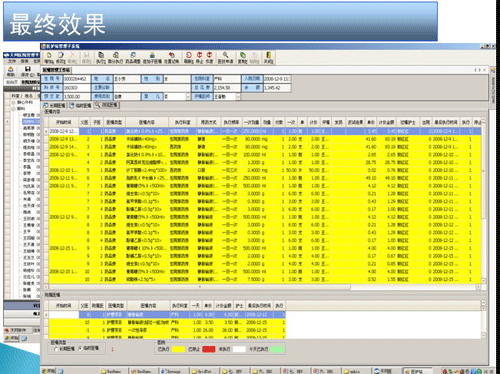Click the 增加 (add) toolbar icon
This screenshot has height=374, width=500.
click(x=49, y=58)
